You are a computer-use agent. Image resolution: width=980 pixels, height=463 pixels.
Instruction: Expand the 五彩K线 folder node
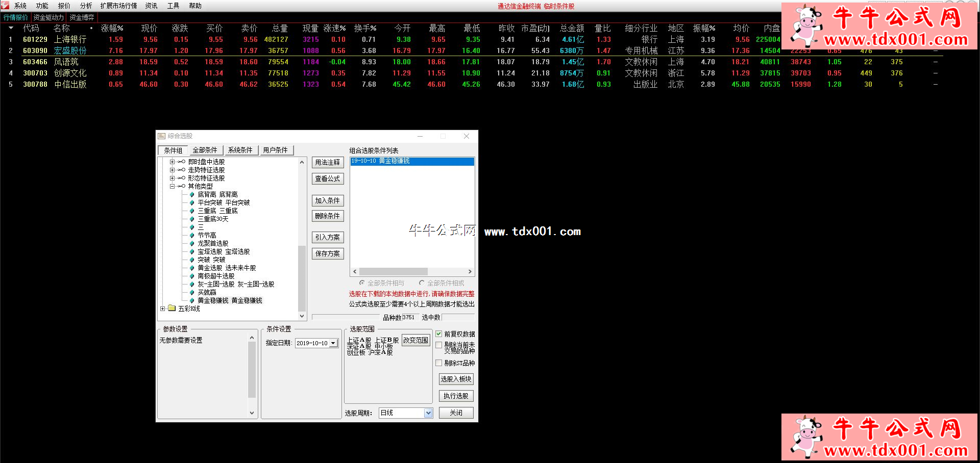[162, 308]
